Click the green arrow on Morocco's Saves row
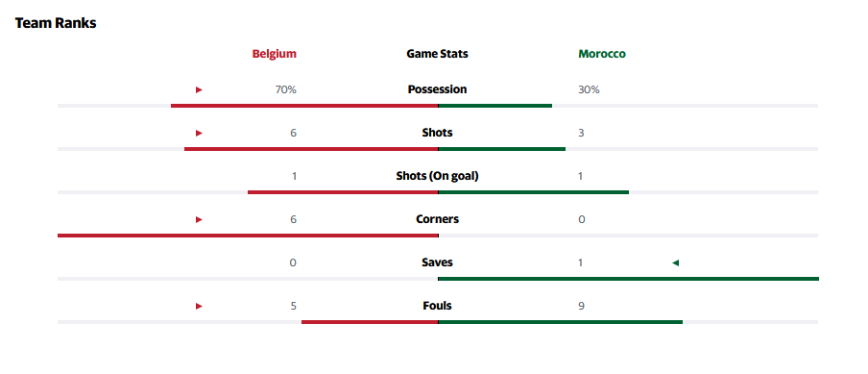The width and height of the screenshot is (868, 374). pos(675,263)
